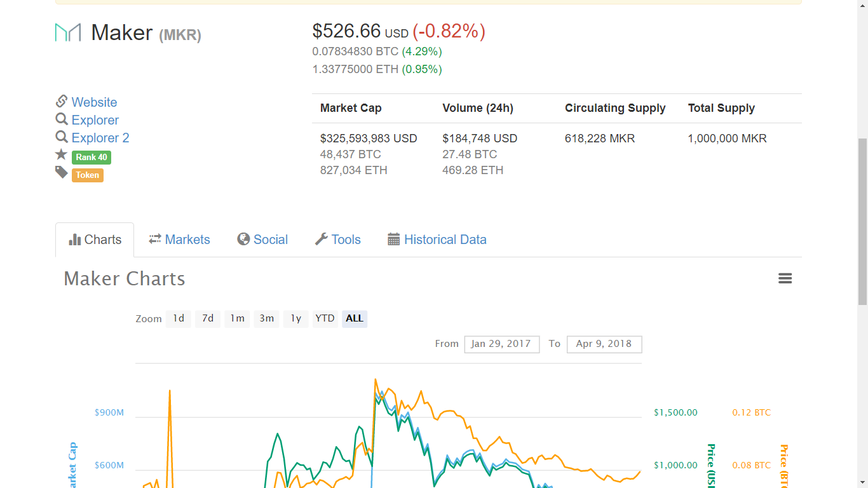
Task: Click the chain link icon beside Website
Action: [x=62, y=102]
